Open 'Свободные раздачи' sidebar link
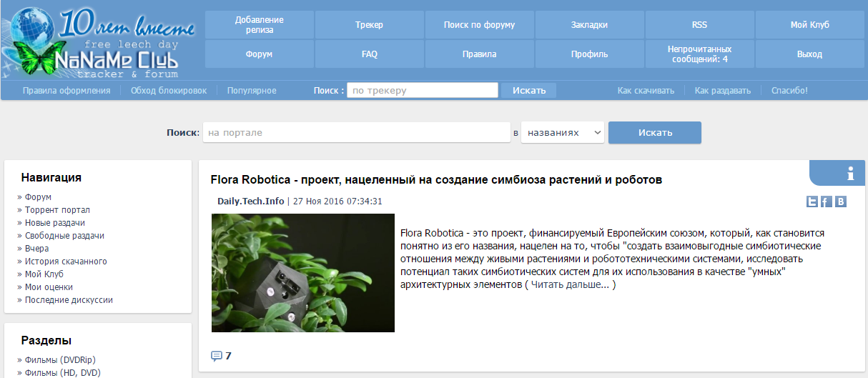This screenshot has height=378, width=868. 64,236
